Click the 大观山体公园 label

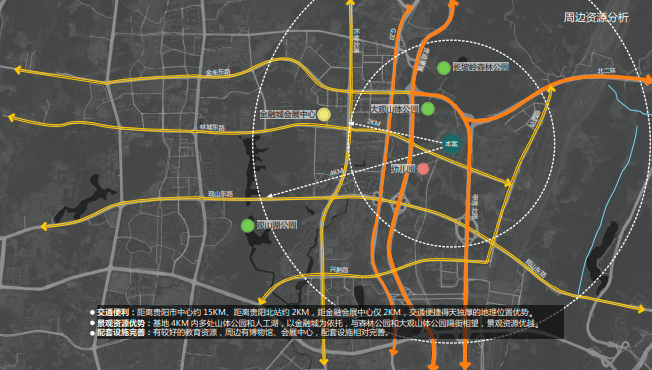pyautogui.click(x=395, y=109)
